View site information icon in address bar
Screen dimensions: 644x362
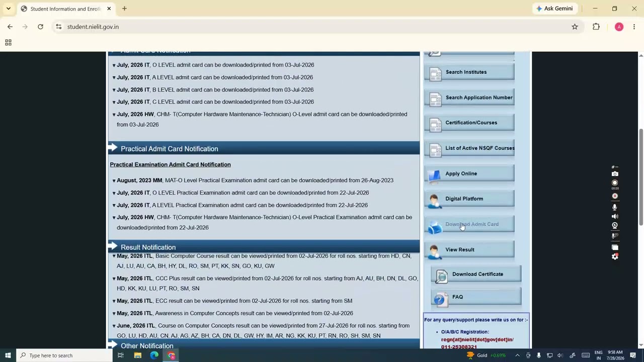point(58,27)
